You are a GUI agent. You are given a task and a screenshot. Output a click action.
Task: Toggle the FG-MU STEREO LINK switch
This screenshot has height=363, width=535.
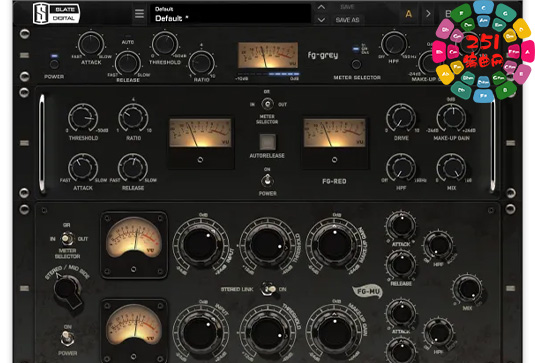pos(268,289)
